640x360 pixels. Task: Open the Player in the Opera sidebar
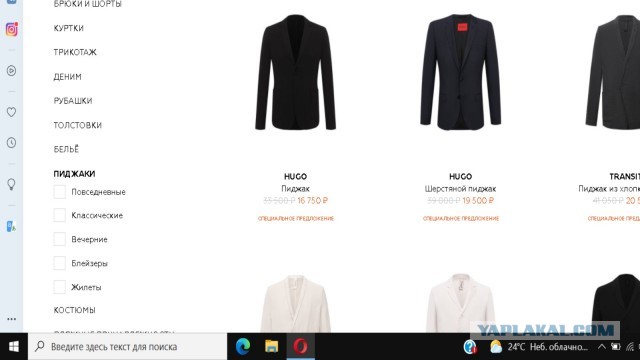[x=11, y=71]
